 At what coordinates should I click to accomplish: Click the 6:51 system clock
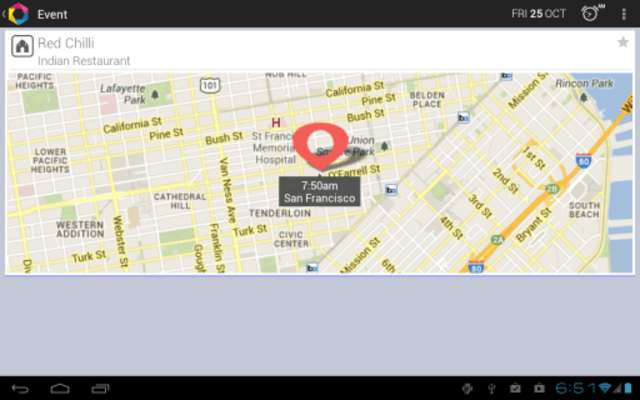(x=576, y=388)
